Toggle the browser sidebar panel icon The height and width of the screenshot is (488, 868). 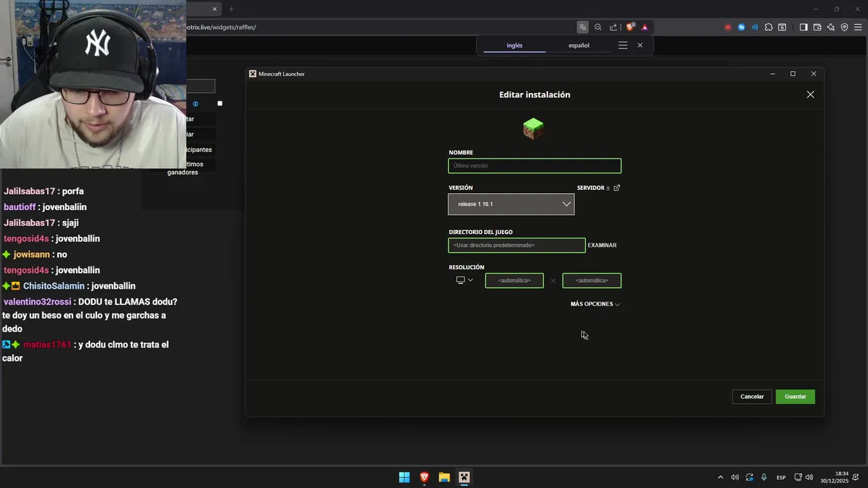pos(804,27)
